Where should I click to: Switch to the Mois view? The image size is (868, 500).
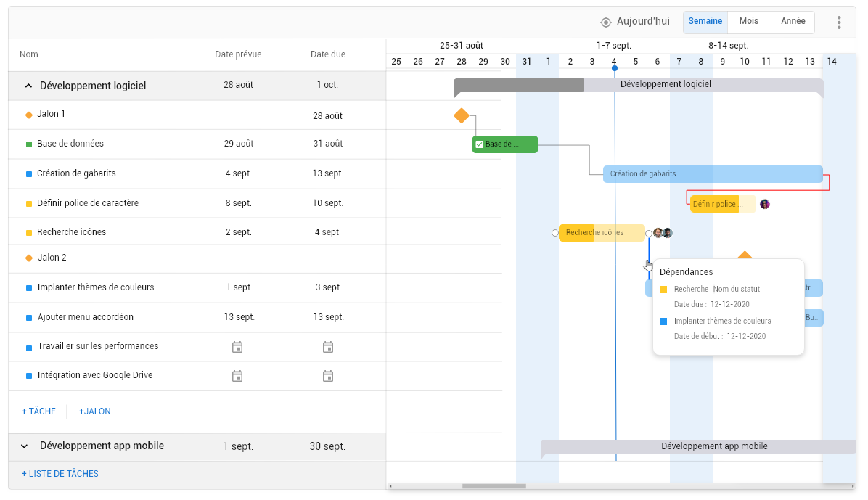[748, 22]
